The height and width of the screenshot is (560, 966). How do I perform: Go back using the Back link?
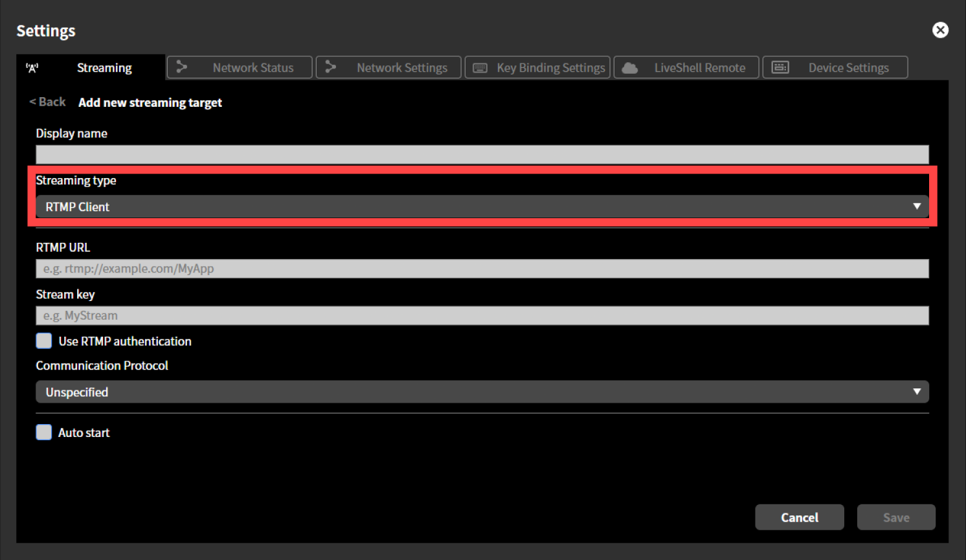[x=47, y=102]
